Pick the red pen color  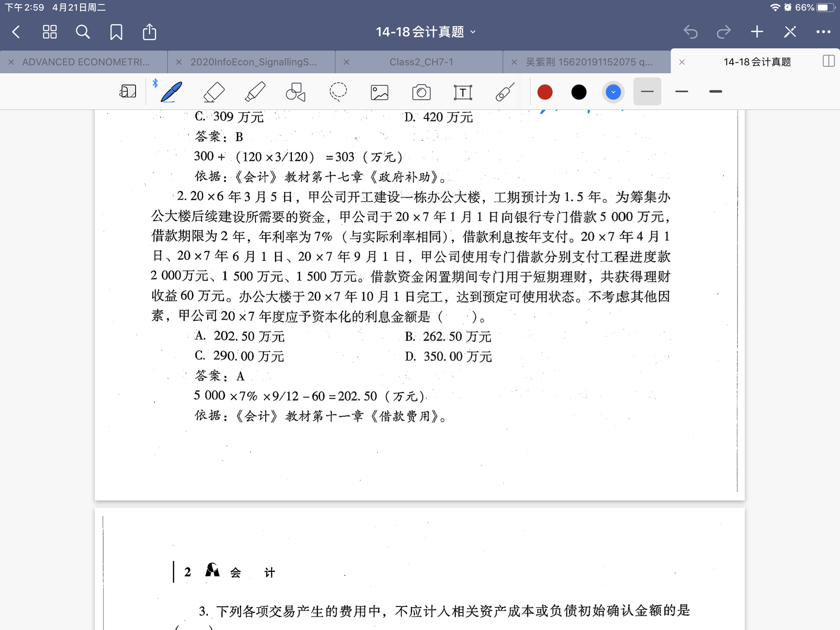545,92
